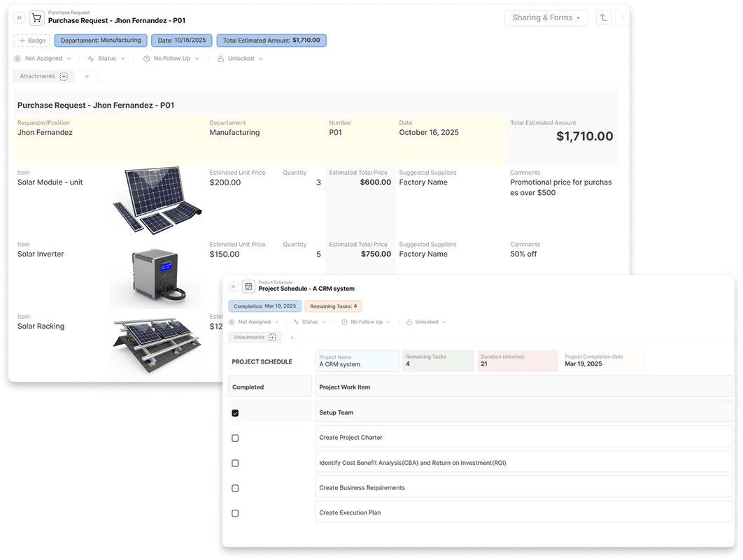743x560 pixels.
Task: Select the Attachments tab in Project Schedule
Action: (249, 337)
